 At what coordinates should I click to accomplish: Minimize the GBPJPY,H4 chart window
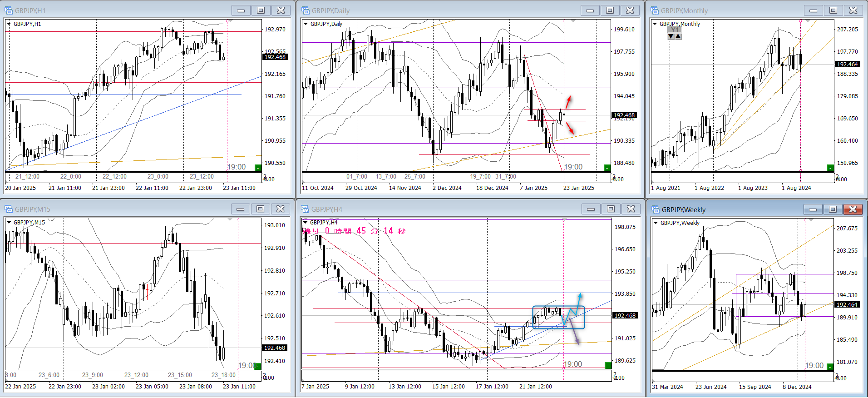coord(591,209)
